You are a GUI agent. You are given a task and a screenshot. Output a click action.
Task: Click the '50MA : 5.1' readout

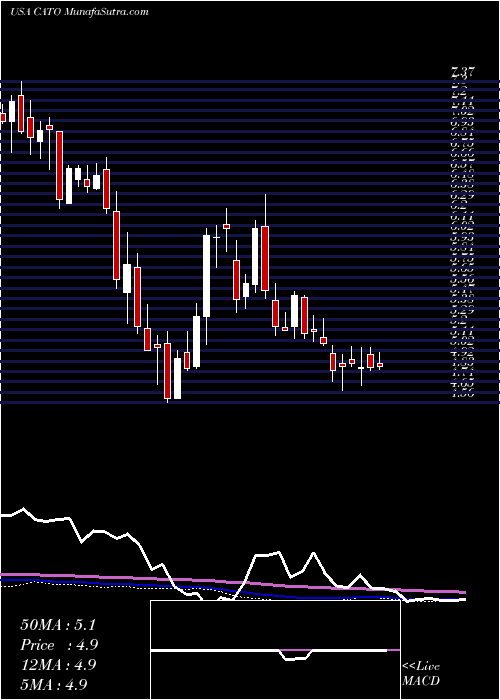click(x=58, y=625)
